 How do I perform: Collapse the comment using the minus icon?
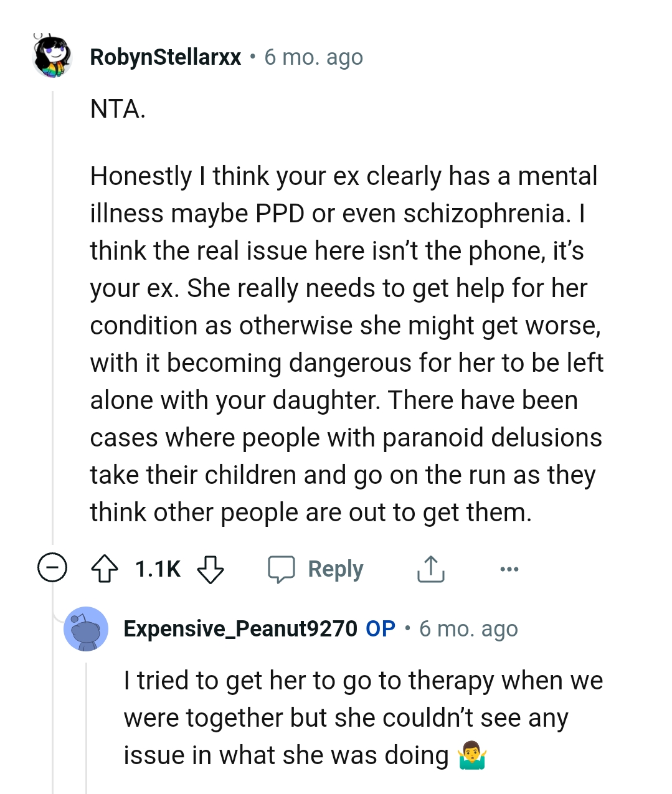tap(52, 568)
